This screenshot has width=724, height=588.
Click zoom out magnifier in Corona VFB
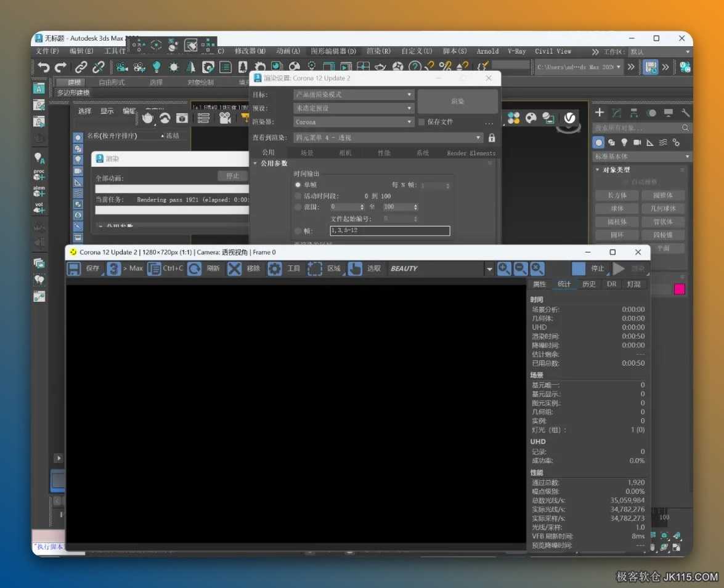pos(521,268)
